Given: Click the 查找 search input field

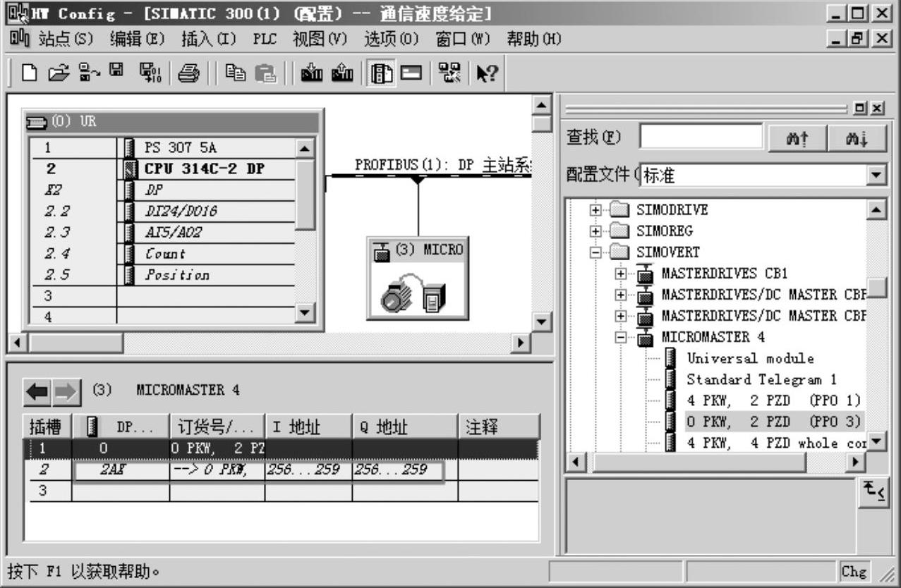Looking at the screenshot, I should pyautogui.click(x=701, y=136).
